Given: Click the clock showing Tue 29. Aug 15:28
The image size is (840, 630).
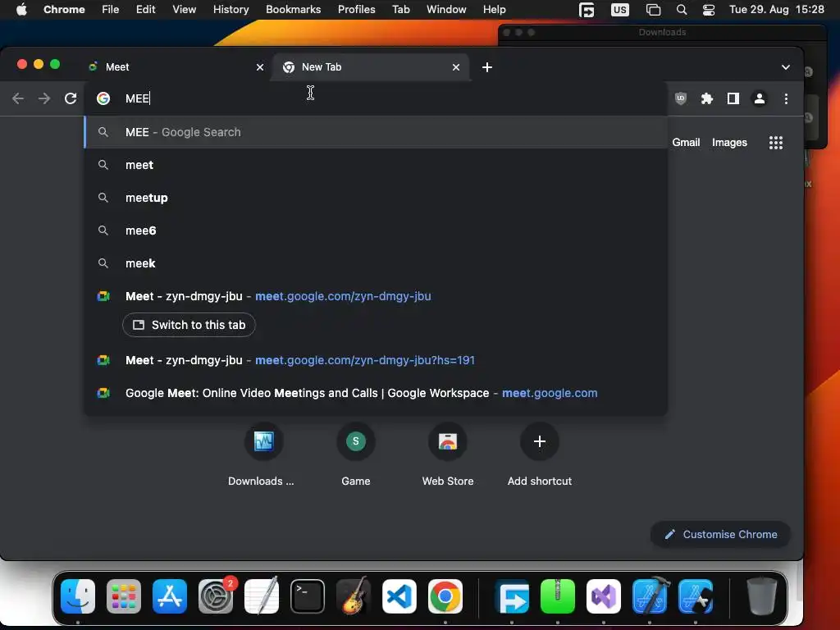Looking at the screenshot, I should click(776, 10).
